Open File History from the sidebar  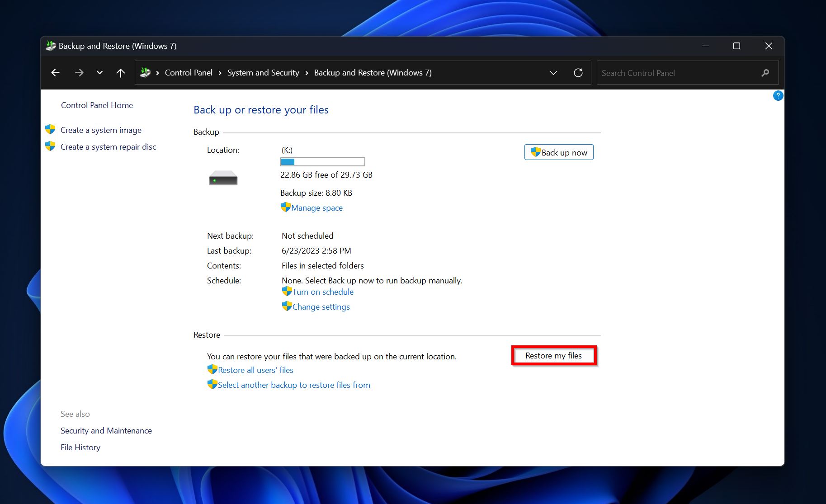click(x=80, y=447)
